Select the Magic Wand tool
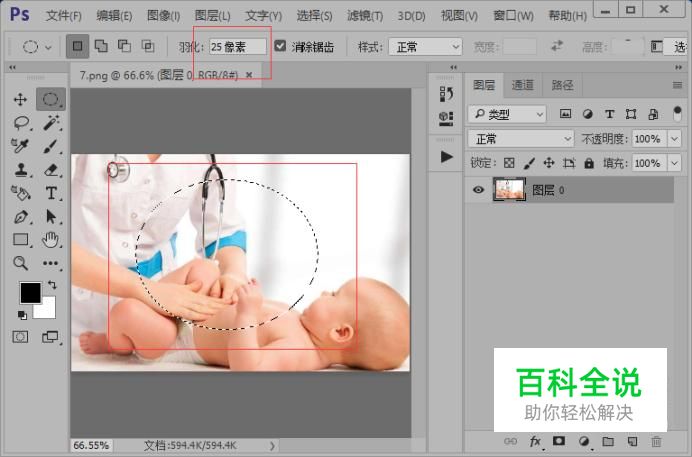The height and width of the screenshot is (457, 692). [x=51, y=123]
